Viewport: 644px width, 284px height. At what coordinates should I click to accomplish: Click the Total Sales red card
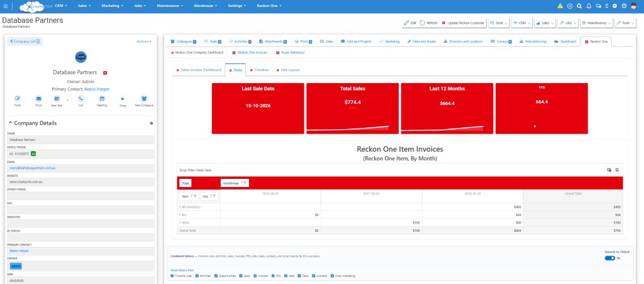(x=352, y=108)
